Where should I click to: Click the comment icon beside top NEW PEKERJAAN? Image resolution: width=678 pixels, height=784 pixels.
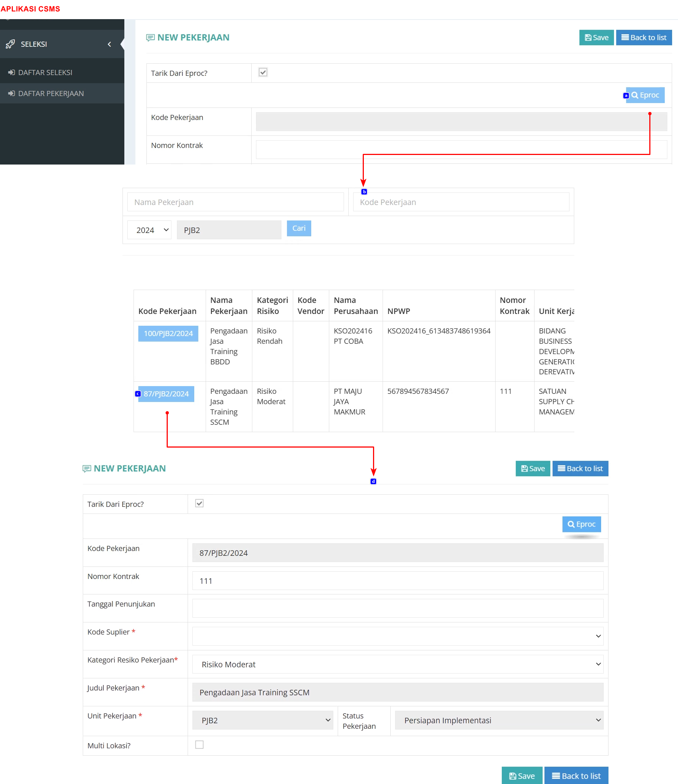click(150, 38)
